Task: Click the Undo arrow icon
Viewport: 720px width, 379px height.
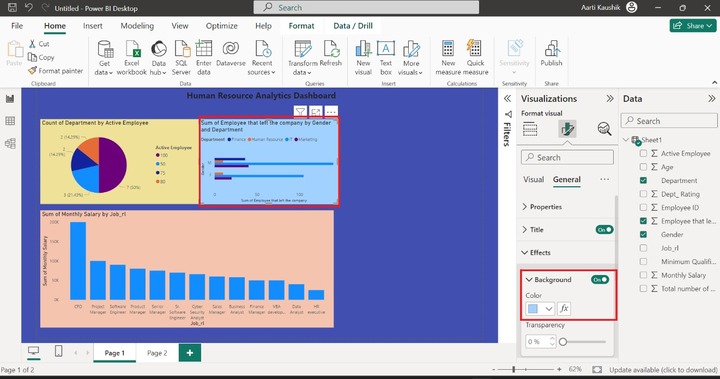Action: pyautogui.click(x=29, y=7)
